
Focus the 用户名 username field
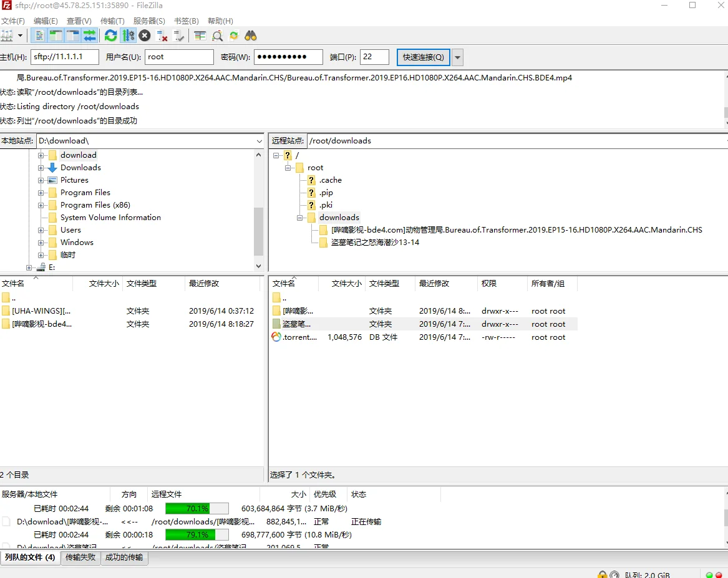point(179,57)
